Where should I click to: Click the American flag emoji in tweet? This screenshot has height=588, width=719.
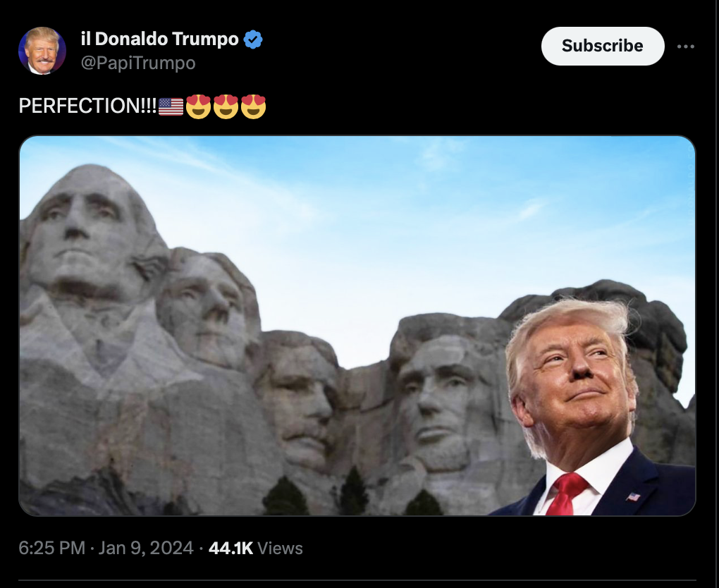(x=171, y=106)
